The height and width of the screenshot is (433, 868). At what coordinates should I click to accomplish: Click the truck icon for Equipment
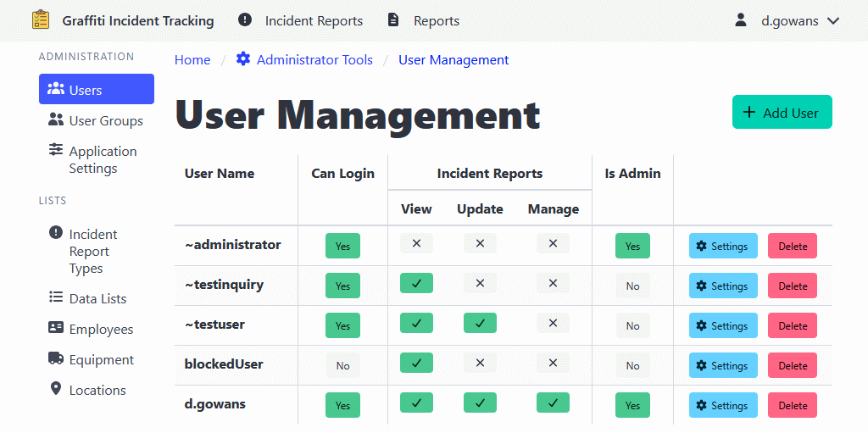[56, 358]
